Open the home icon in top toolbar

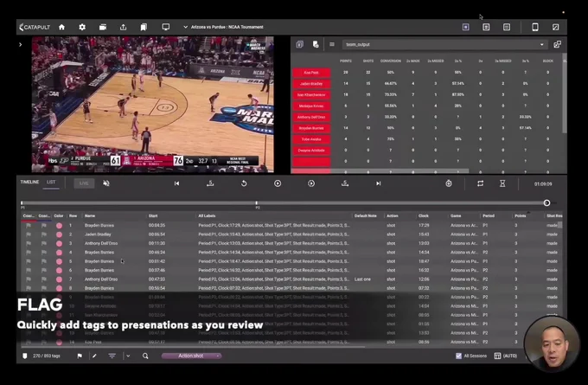[62, 27]
